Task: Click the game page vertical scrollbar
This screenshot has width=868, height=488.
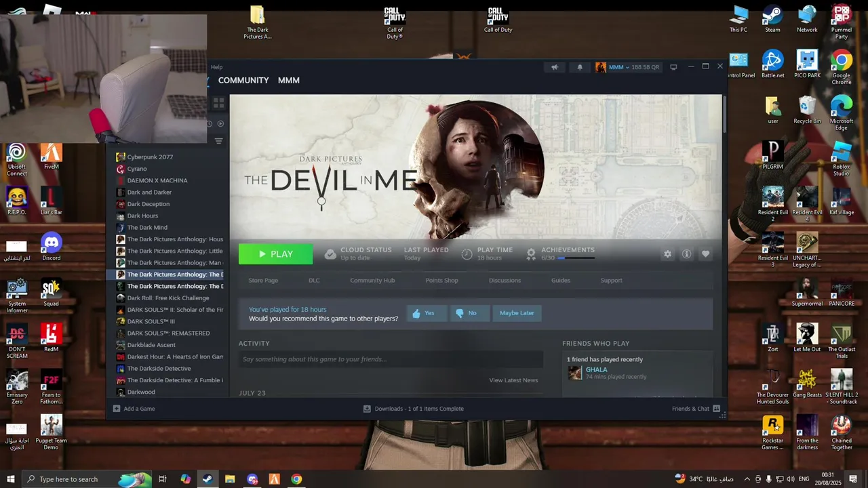Action: pyautogui.click(x=724, y=115)
